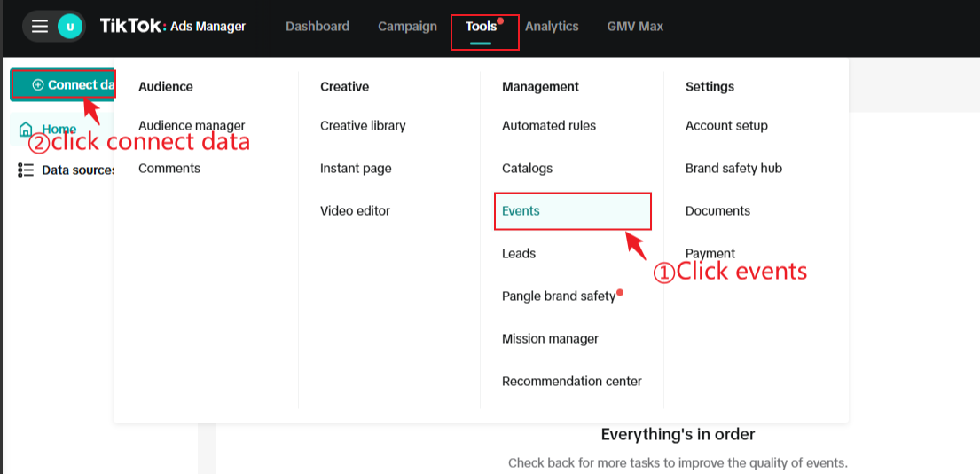The height and width of the screenshot is (474, 980).
Task: Click Events in the Management menu
Action: (x=573, y=210)
